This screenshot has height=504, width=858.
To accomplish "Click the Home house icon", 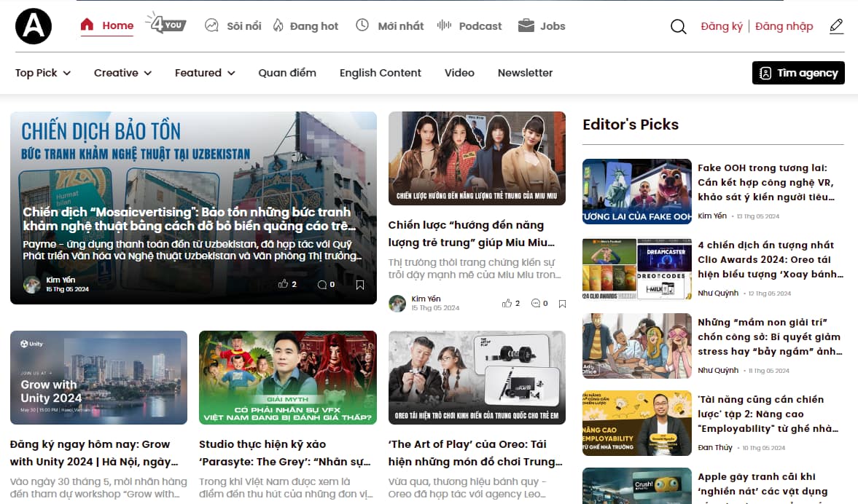I will tap(87, 25).
